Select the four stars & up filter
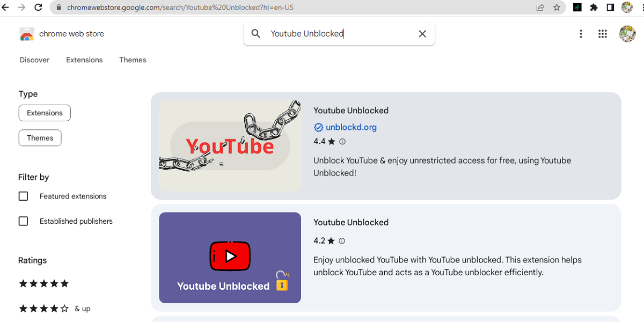Image resolution: width=644 pixels, height=322 pixels. pyautogui.click(x=55, y=309)
